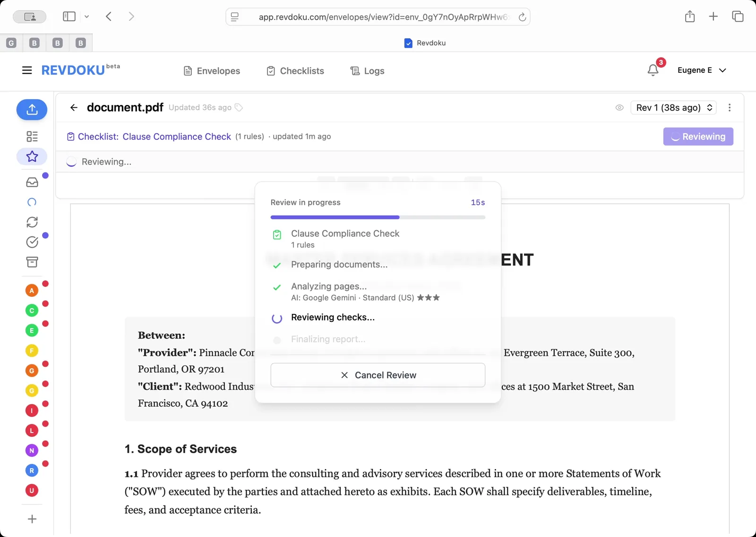This screenshot has width=756, height=537.
Task: Open the Rev 1 revision dropdown
Action: tap(673, 108)
